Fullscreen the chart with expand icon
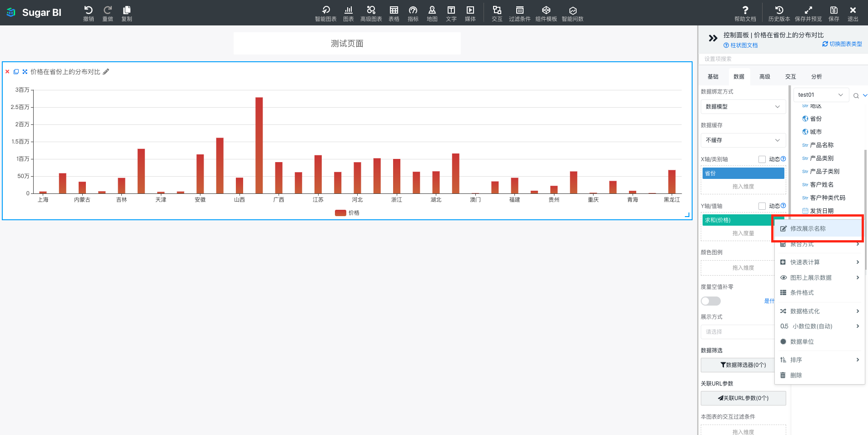Viewport: 868px width, 435px height. pos(25,72)
